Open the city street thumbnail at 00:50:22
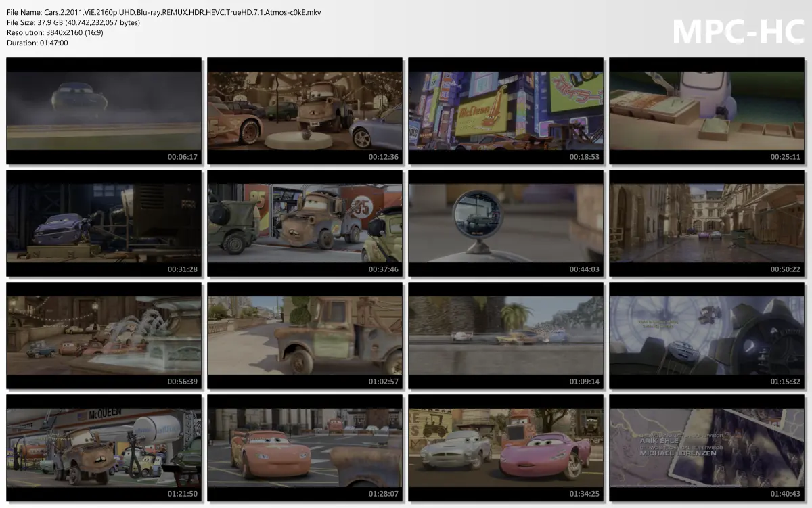Viewport: 812px width, 508px height. [x=706, y=224]
